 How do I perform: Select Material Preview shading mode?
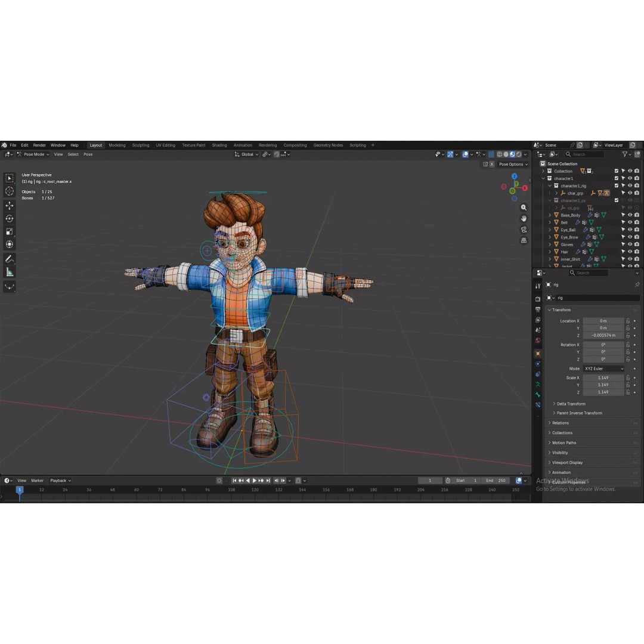(512, 154)
